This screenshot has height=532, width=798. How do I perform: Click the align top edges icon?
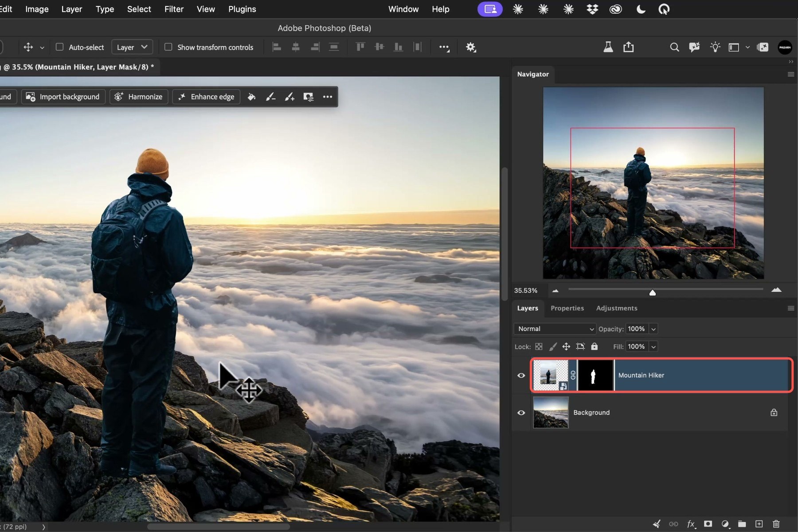(360, 47)
